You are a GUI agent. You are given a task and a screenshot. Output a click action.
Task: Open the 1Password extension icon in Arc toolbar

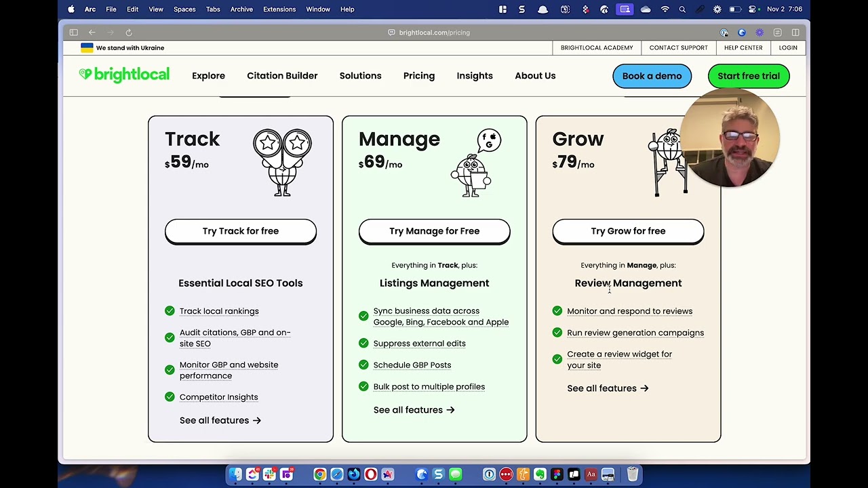(x=724, y=33)
